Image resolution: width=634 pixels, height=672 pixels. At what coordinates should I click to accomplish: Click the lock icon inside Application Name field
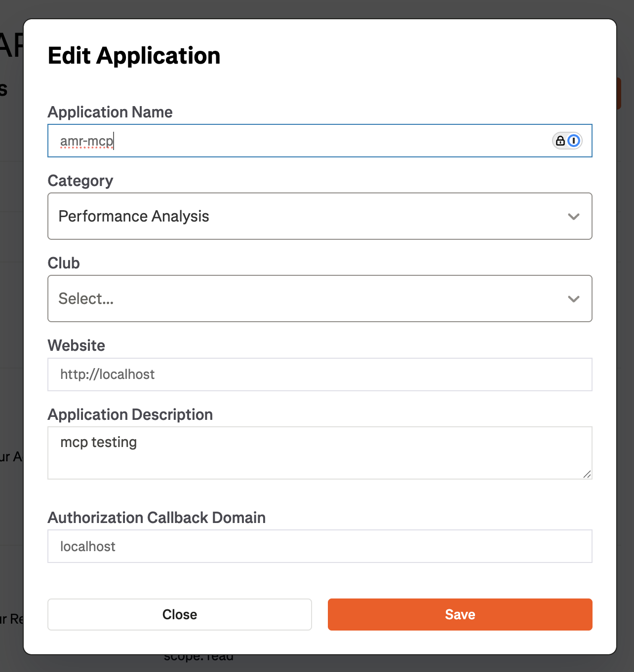[560, 141]
